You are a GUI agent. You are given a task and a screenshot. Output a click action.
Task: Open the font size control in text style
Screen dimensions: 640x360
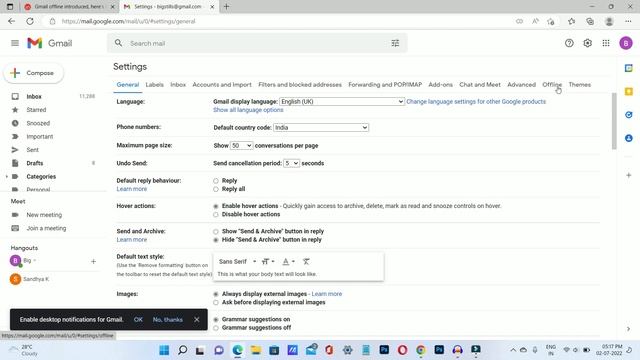click(x=268, y=261)
